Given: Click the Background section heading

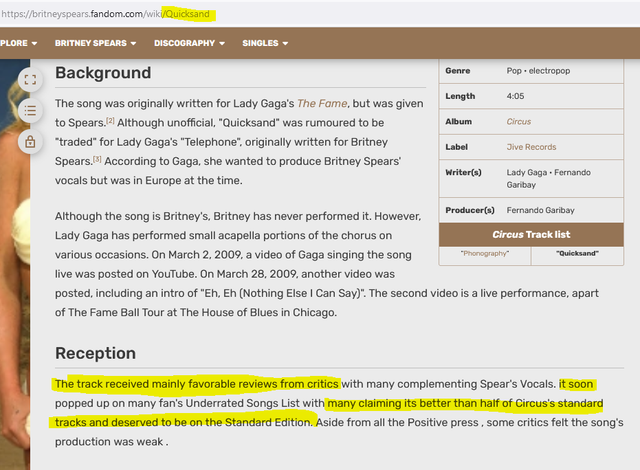Looking at the screenshot, I should [103, 73].
